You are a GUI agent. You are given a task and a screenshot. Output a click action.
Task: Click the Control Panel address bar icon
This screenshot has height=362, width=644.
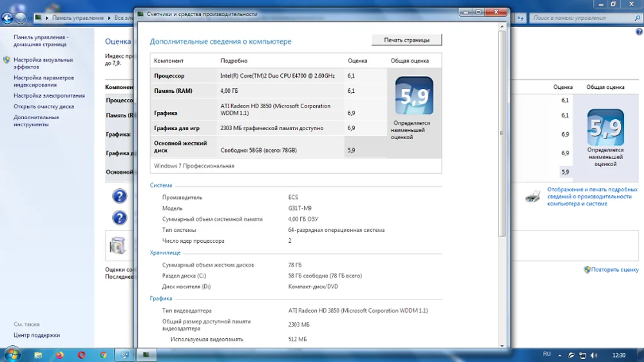[38, 17]
